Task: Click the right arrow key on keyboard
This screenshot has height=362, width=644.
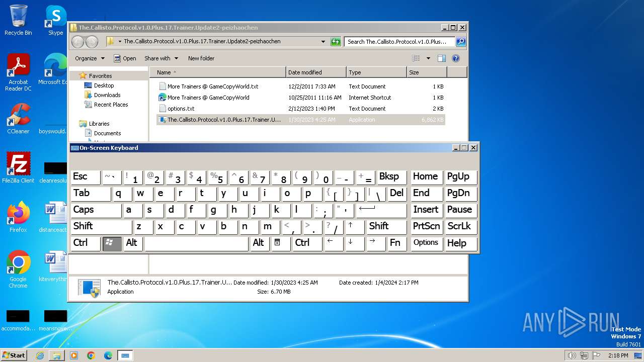Action: (376, 243)
